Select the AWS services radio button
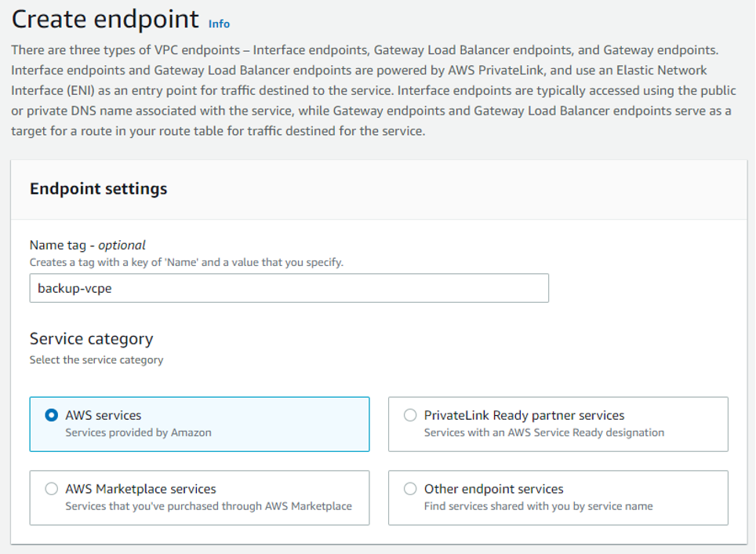 coord(50,416)
